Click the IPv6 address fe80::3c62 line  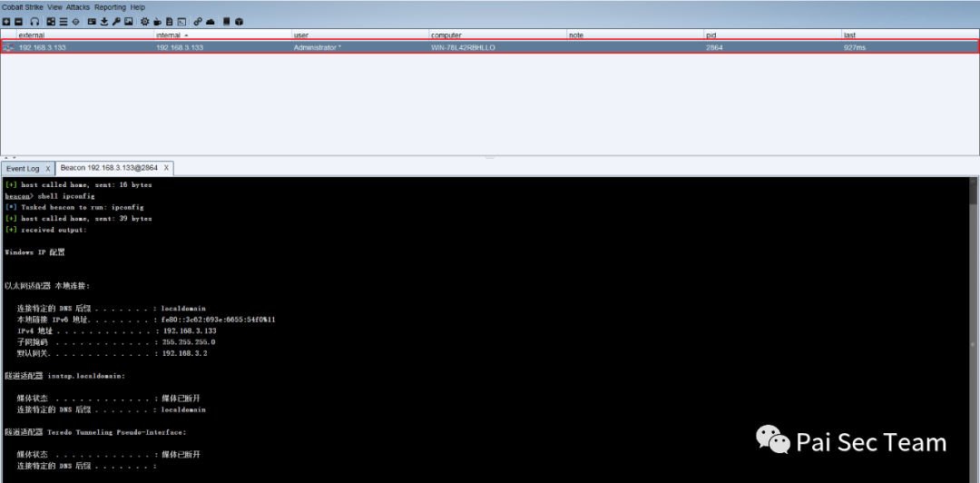coord(146,320)
